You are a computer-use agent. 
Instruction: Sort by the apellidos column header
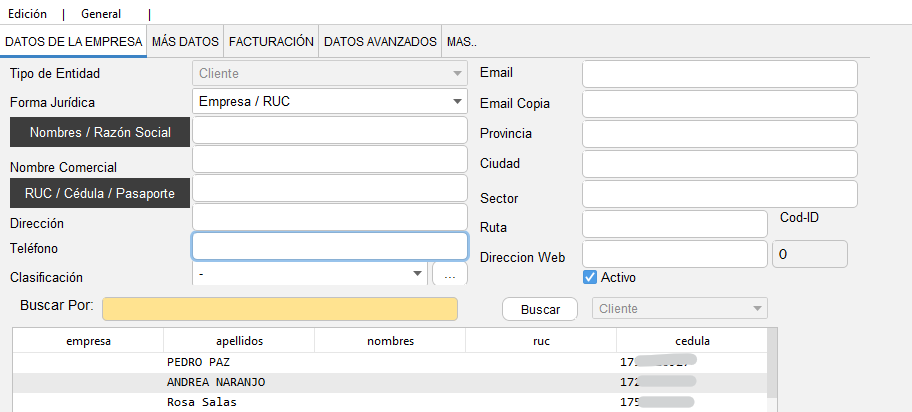[x=239, y=341]
